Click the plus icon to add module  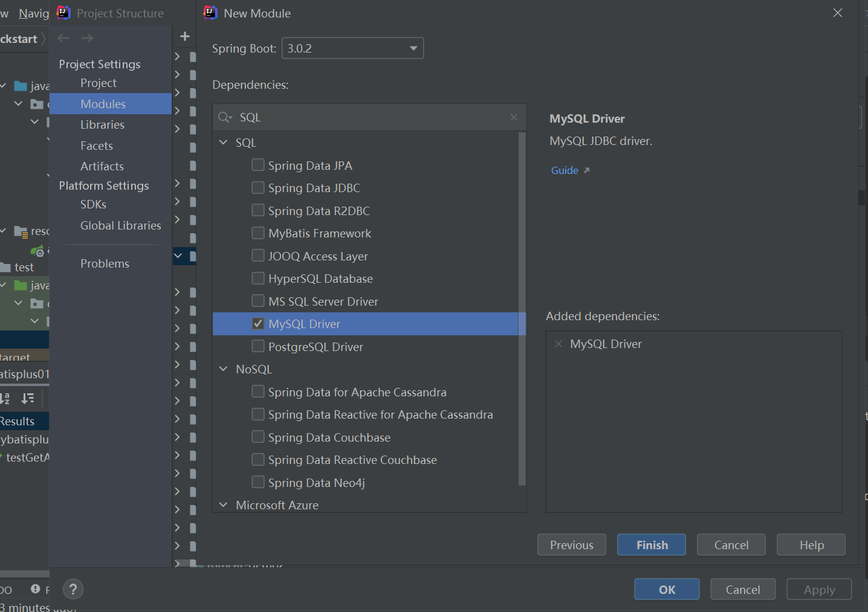[185, 37]
